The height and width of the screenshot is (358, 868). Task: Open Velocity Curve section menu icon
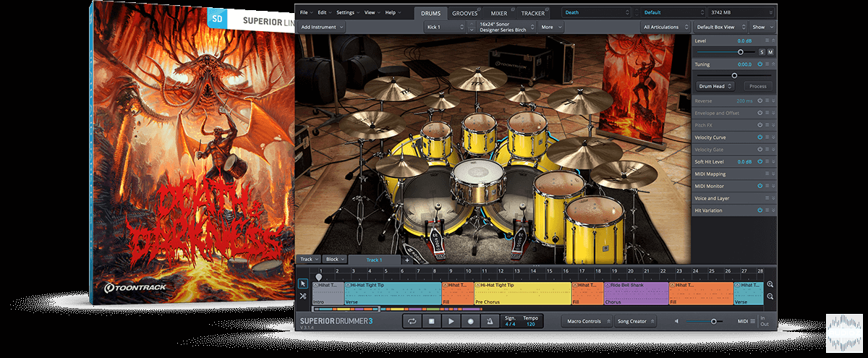click(x=767, y=137)
